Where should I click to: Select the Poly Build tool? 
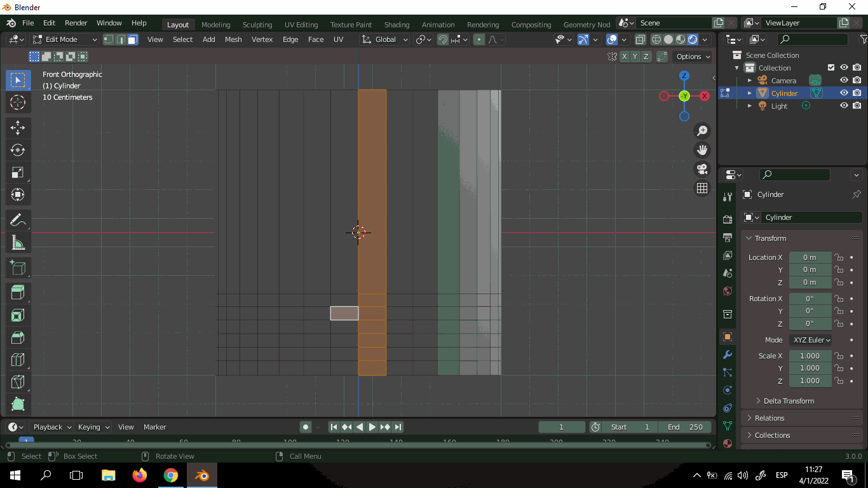click(x=18, y=404)
